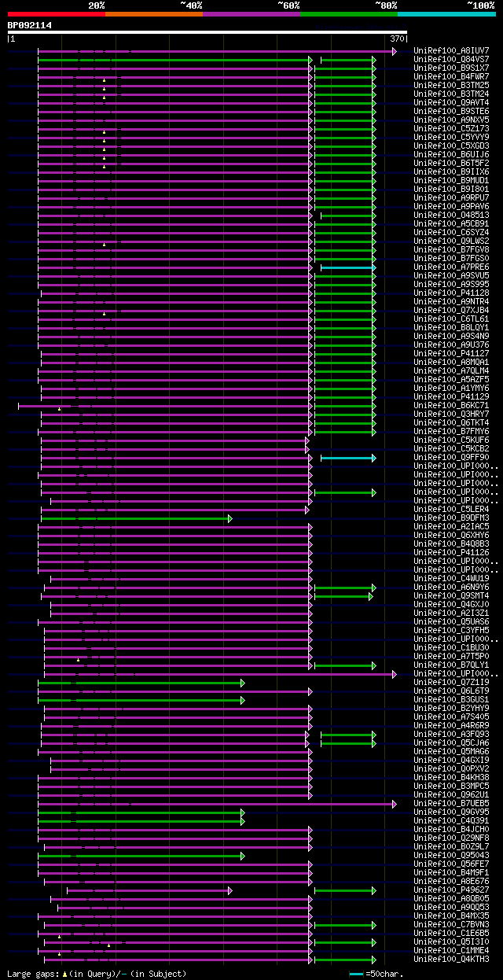The height and width of the screenshot is (980, 503).
Task: Select hit UniRef100_O48513
Action: tap(451, 216)
